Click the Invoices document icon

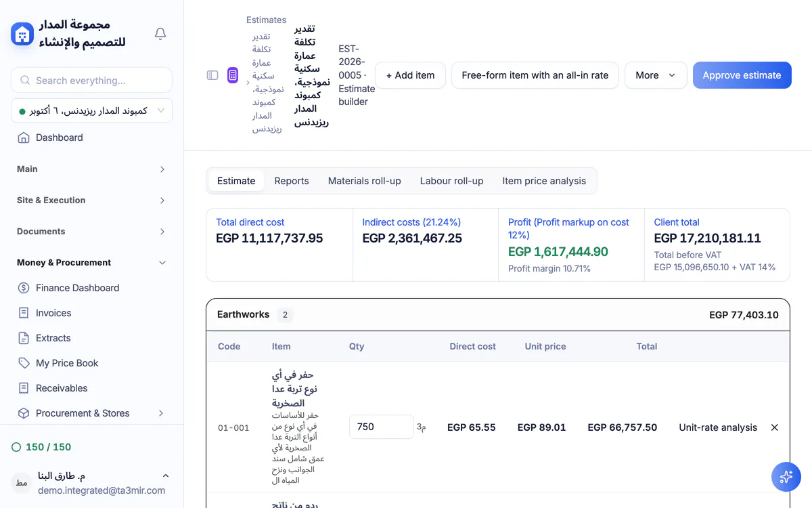pyautogui.click(x=24, y=313)
